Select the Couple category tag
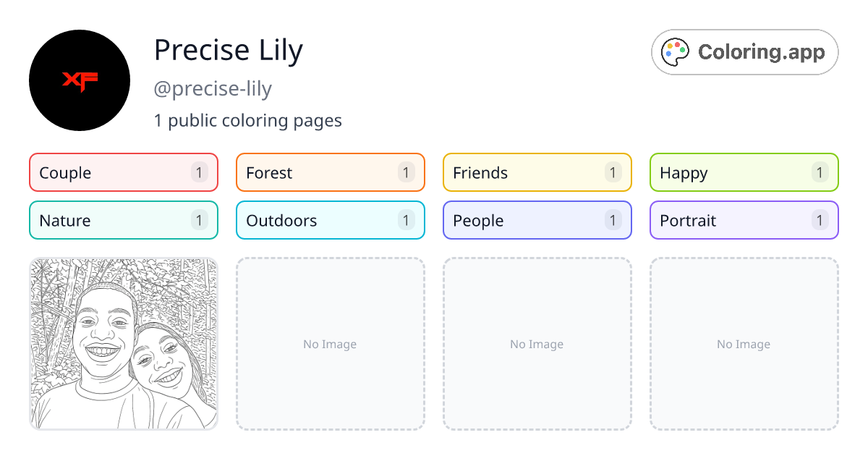868x456 pixels. click(123, 172)
